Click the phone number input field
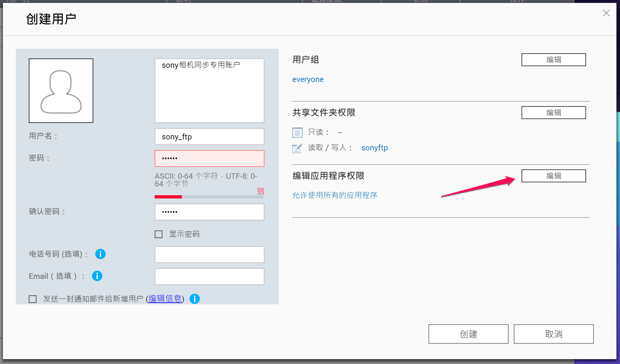 click(x=210, y=255)
